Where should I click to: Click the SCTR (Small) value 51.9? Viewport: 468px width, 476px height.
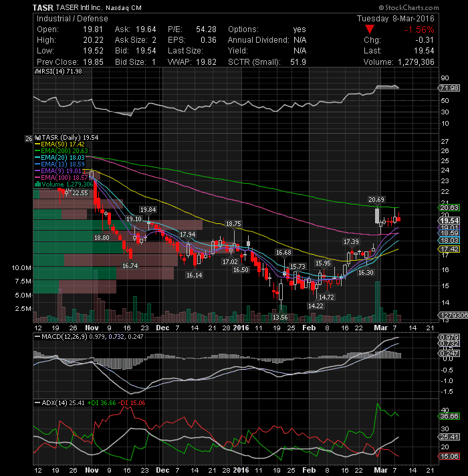coord(298,62)
